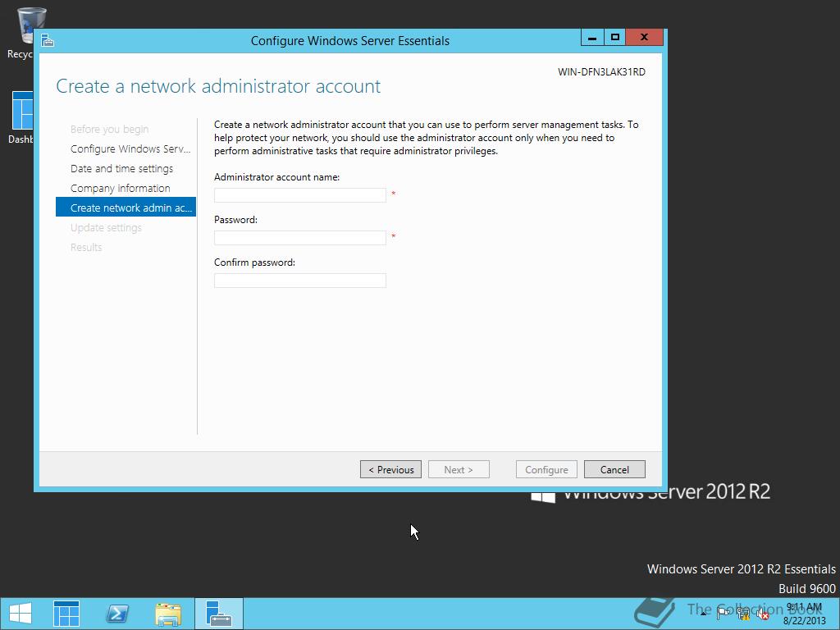Open the Start button on taskbar
Viewport: 840px width, 630px height.
click(20, 614)
